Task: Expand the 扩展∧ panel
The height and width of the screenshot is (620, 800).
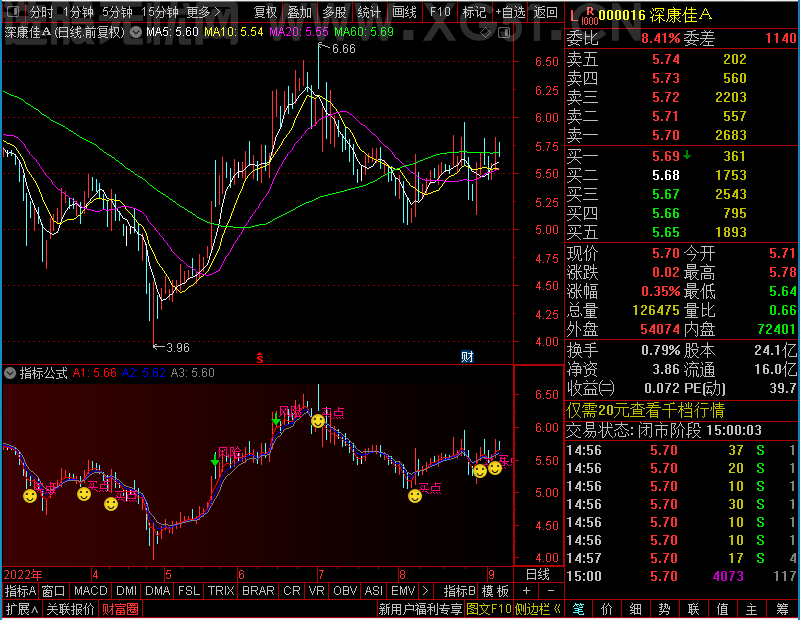Action: pos(22,609)
